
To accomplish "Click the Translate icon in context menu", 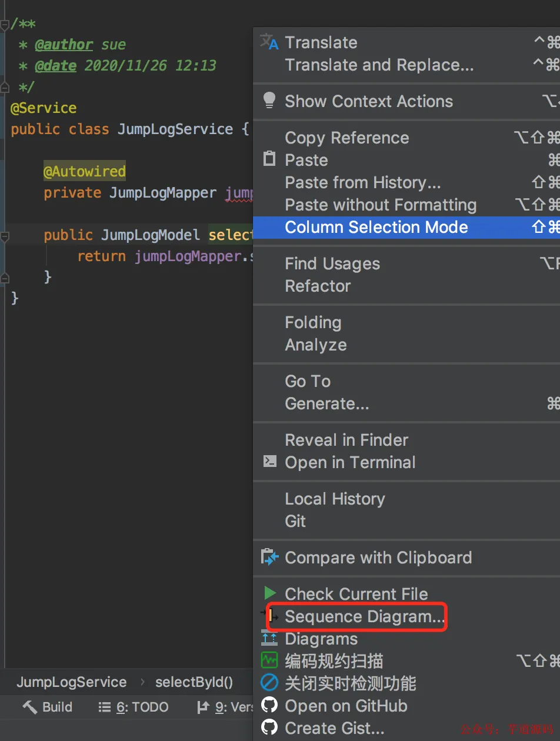I will tap(269, 42).
